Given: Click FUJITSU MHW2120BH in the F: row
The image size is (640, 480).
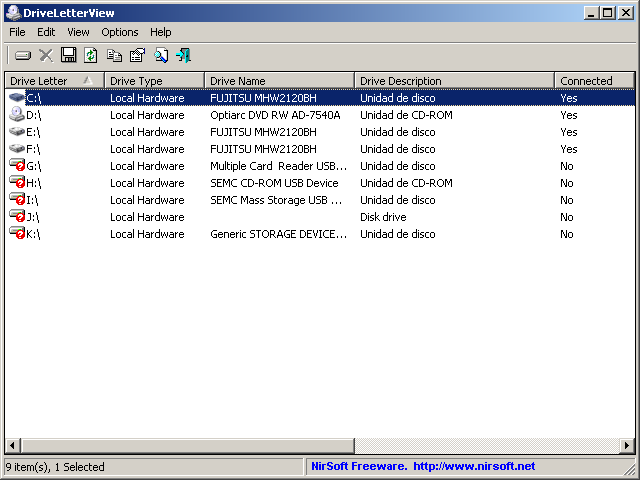Looking at the screenshot, I should [x=263, y=149].
